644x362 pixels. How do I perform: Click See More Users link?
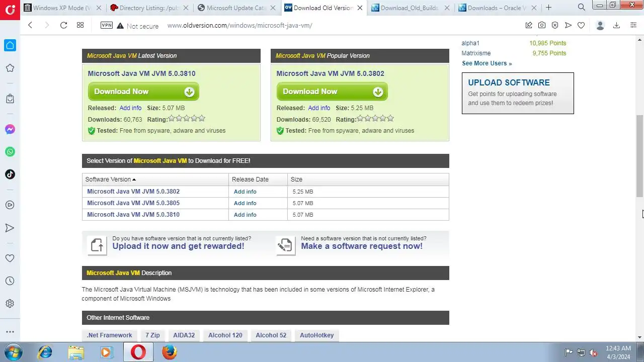click(x=487, y=63)
